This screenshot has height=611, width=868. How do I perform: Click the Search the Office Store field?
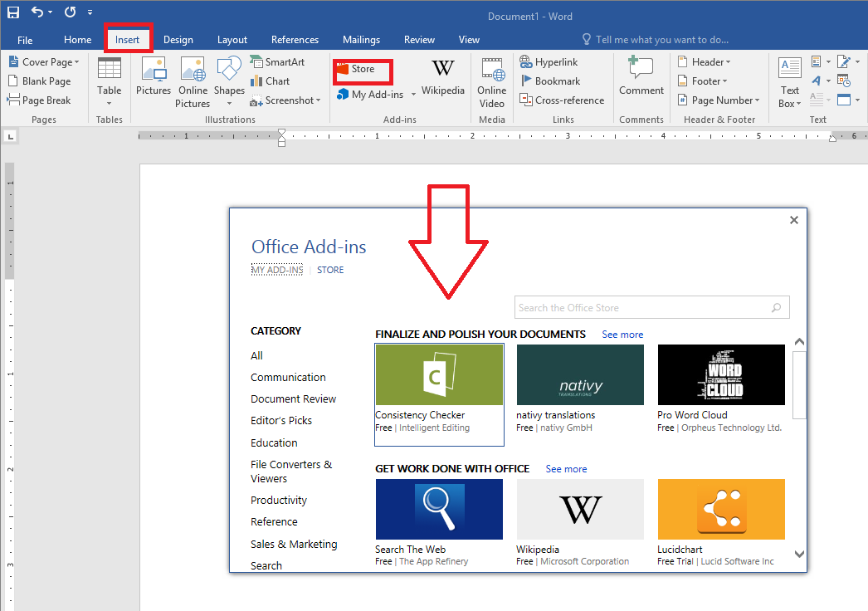(x=641, y=308)
